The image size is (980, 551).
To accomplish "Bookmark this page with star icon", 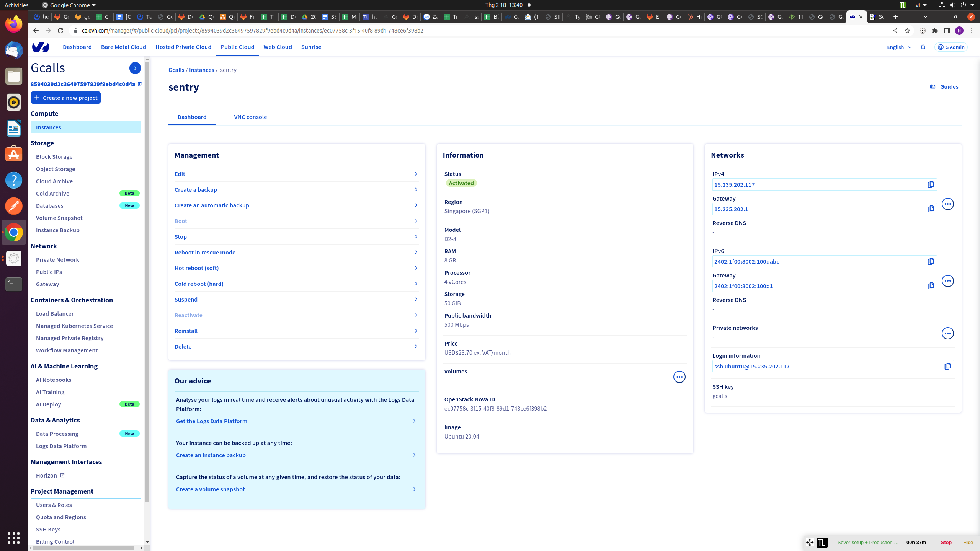I will click(907, 31).
